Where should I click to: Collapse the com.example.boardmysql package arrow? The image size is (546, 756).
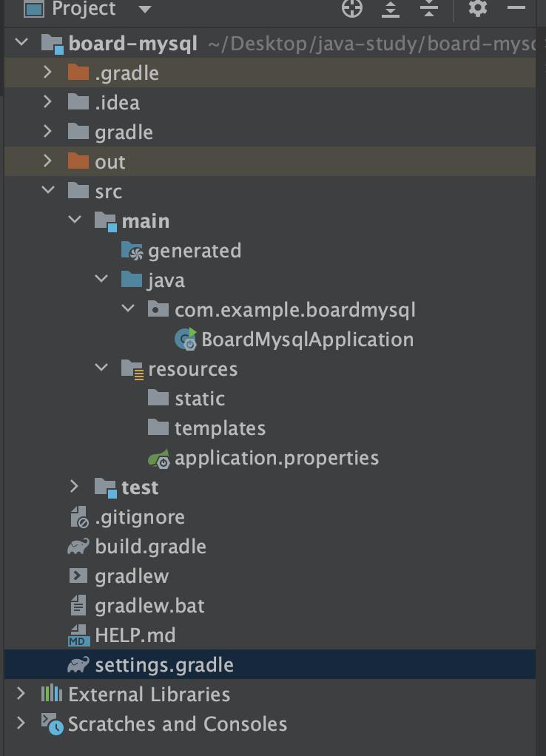pyautogui.click(x=128, y=308)
